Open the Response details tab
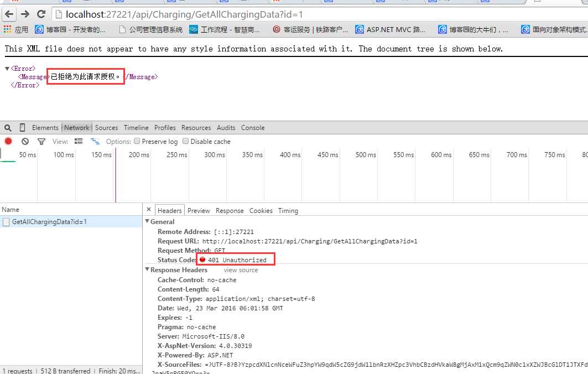Viewport: 588px width, 374px height. (x=230, y=211)
